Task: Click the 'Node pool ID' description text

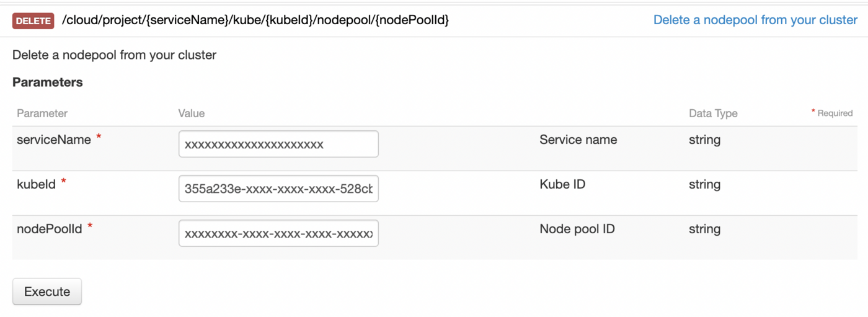Action: click(577, 229)
